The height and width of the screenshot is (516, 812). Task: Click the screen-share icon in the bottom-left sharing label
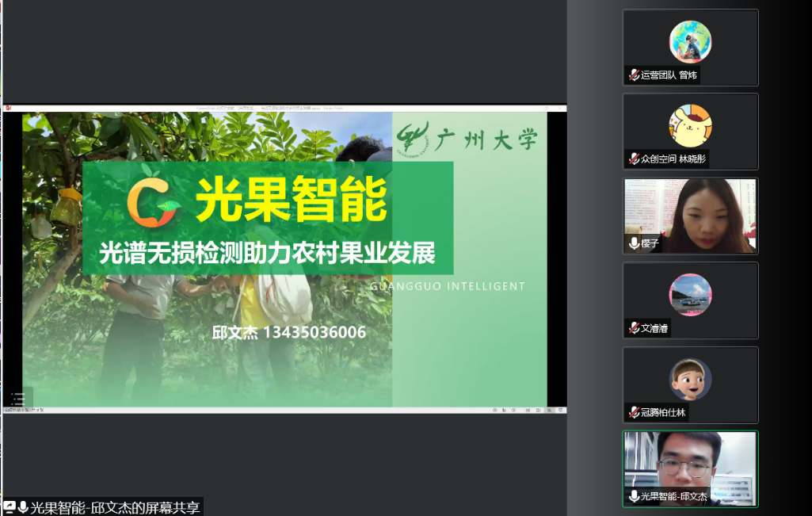[10, 507]
